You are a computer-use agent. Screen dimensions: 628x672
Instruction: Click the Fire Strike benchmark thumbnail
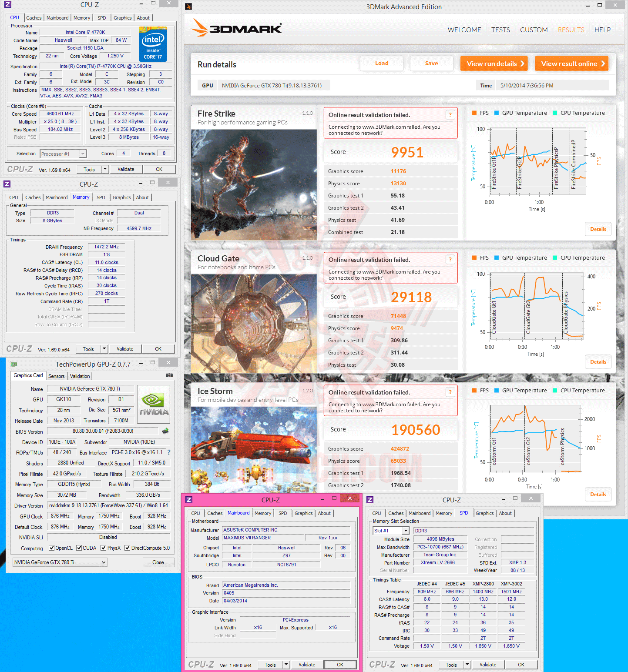click(x=254, y=184)
